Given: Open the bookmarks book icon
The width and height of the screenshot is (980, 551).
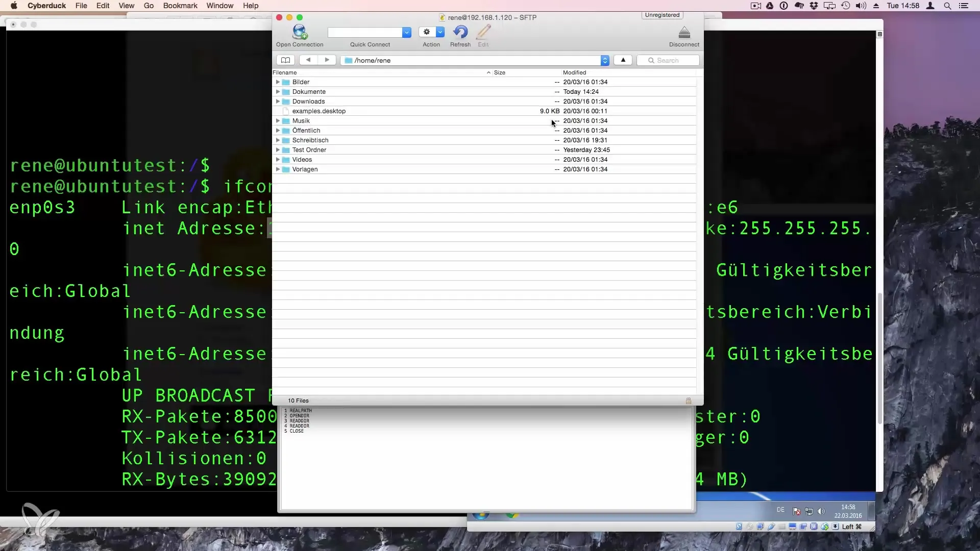Looking at the screenshot, I should [x=285, y=60].
